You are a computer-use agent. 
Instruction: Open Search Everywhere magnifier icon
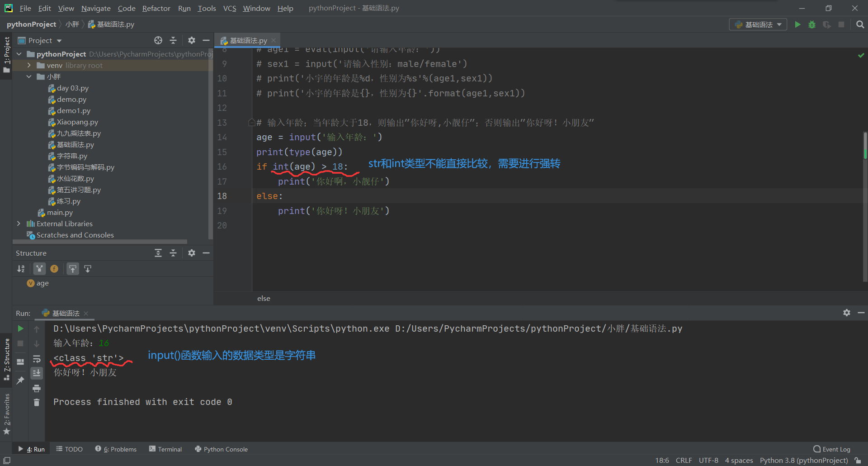tap(860, 24)
